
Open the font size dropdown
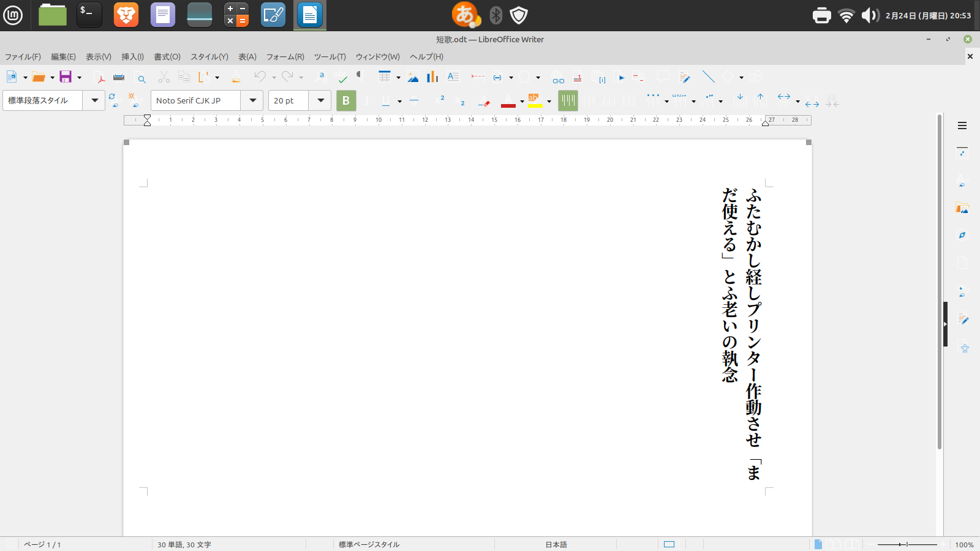click(x=320, y=100)
